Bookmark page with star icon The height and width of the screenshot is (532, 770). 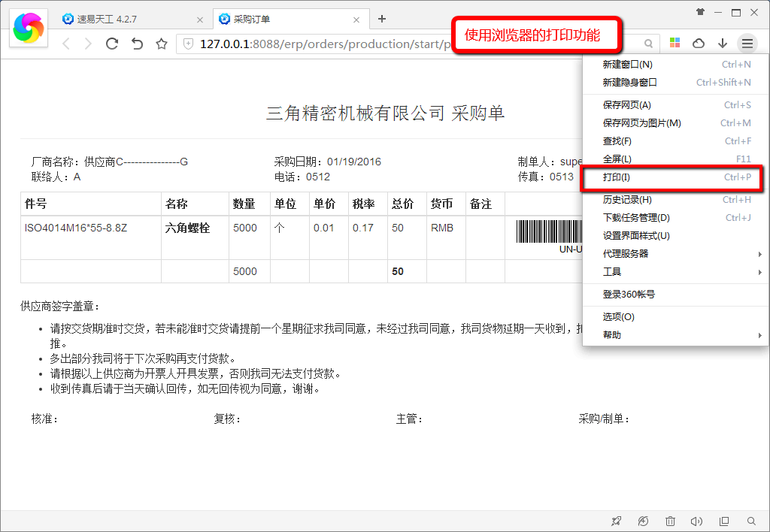pyautogui.click(x=161, y=44)
